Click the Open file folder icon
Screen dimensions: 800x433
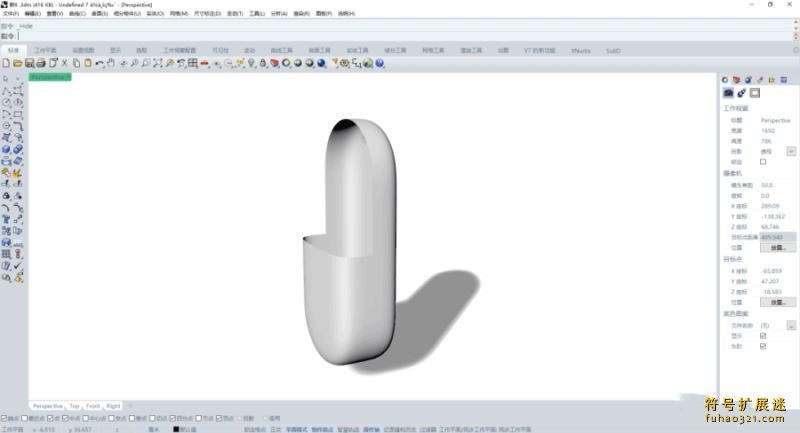click(x=17, y=63)
